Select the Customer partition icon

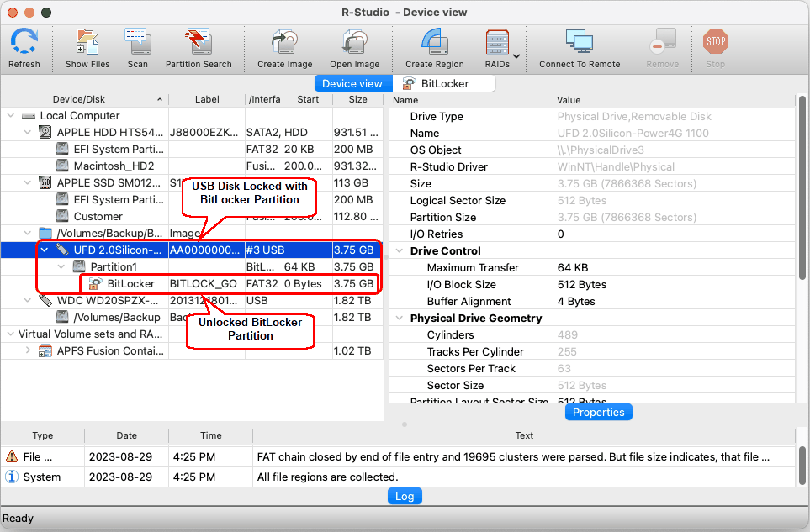tap(62, 216)
